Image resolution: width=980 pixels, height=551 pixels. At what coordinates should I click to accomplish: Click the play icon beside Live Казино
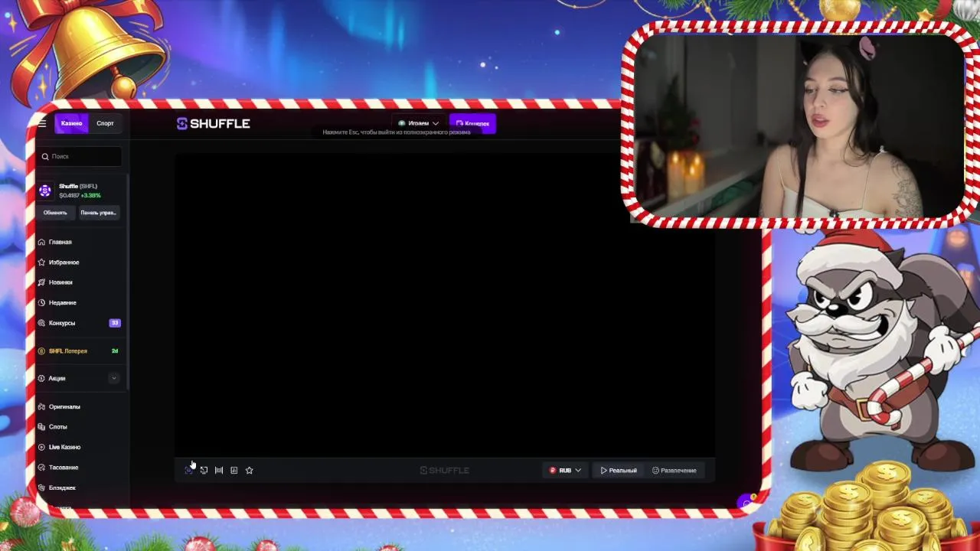pos(42,447)
